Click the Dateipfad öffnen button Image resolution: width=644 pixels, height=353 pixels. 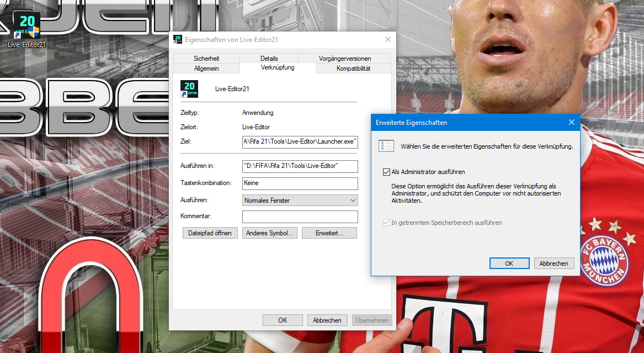(x=210, y=233)
